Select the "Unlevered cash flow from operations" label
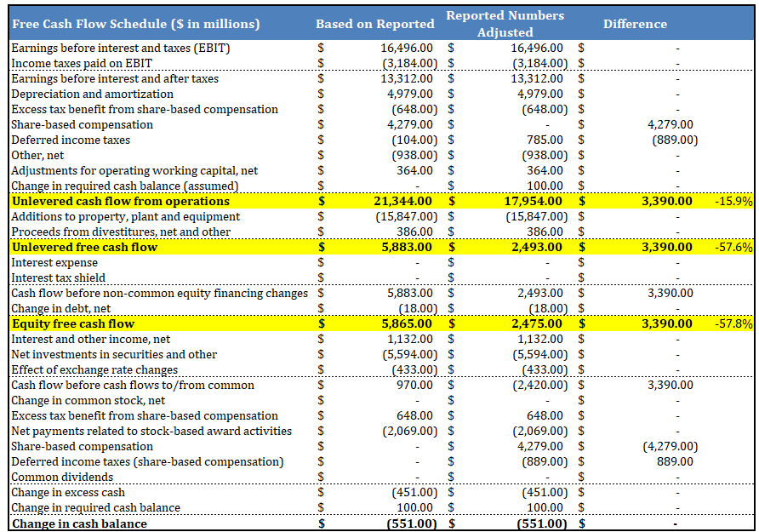The image size is (759, 532). (121, 202)
